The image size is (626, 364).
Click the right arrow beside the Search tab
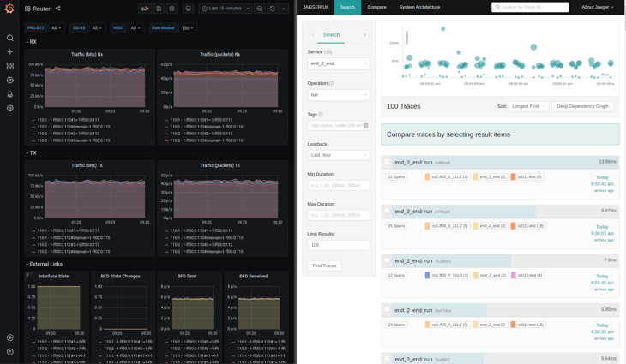click(x=364, y=34)
